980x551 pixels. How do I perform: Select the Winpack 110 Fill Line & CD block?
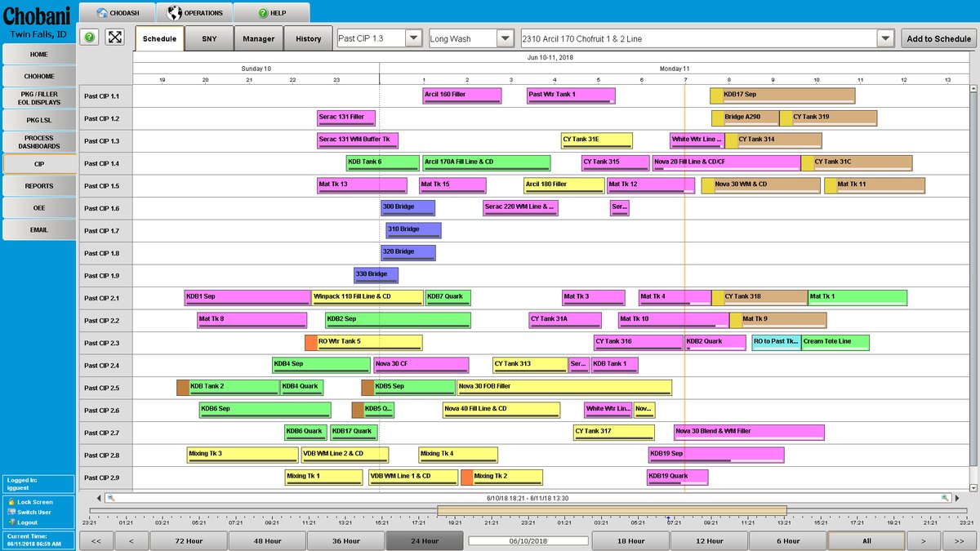pyautogui.click(x=367, y=298)
